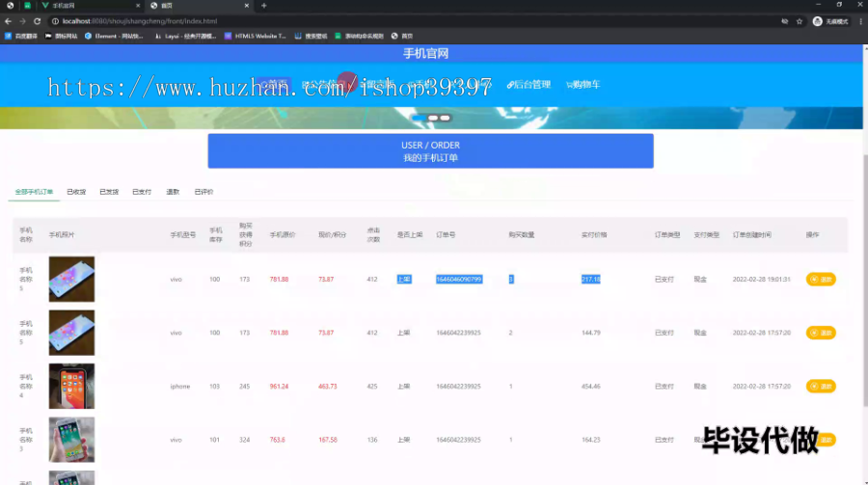Click 退款 button for the iphone order

[x=821, y=386]
